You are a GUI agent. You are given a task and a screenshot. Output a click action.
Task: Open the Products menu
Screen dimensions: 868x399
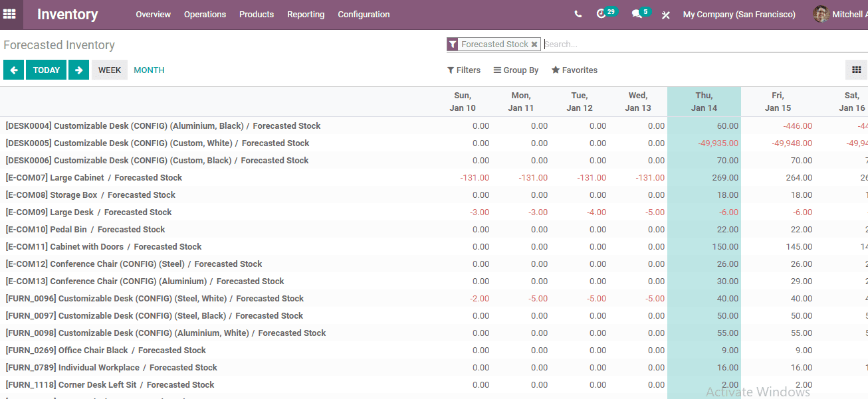tap(257, 15)
